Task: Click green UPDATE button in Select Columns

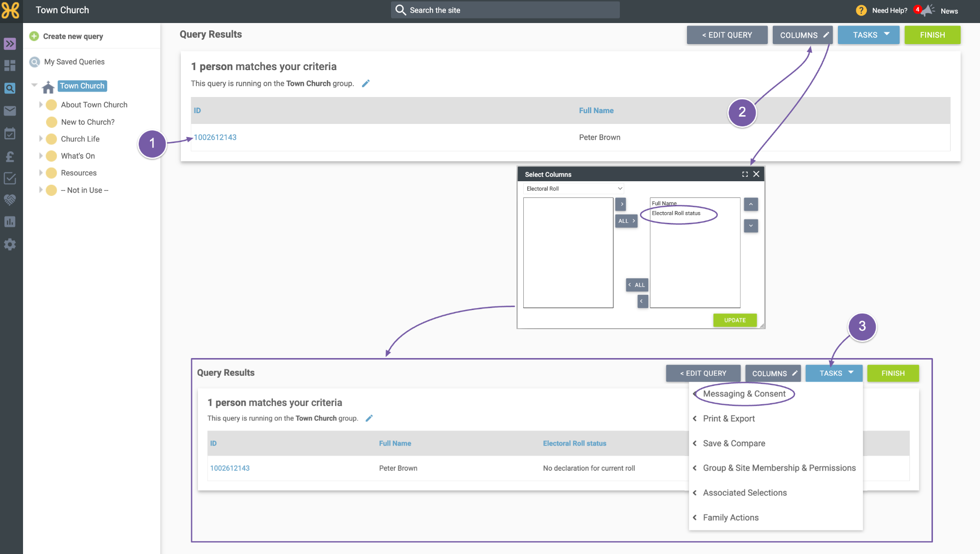Action: (735, 320)
